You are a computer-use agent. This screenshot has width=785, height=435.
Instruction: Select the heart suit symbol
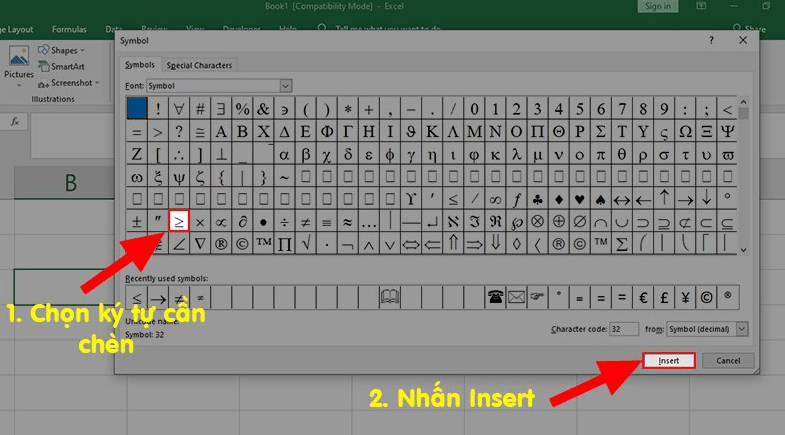coord(580,199)
